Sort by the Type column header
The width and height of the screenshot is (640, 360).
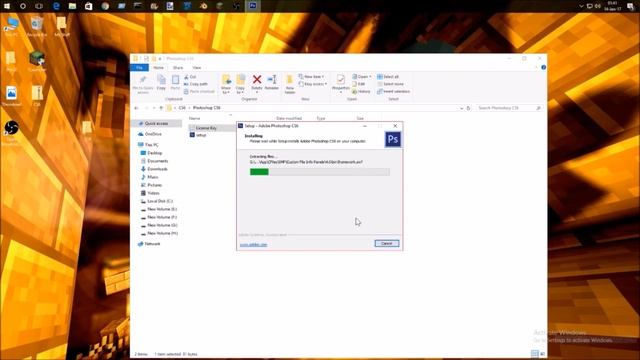[x=321, y=118]
